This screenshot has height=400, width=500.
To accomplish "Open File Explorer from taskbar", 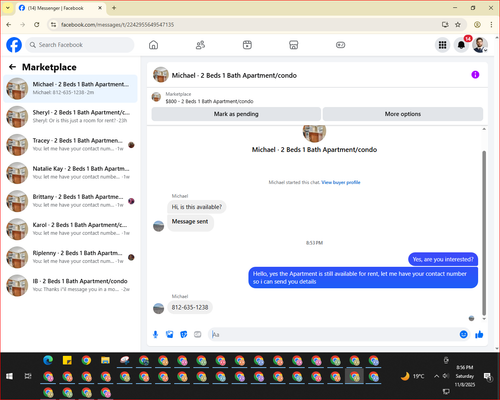I will pyautogui.click(x=105, y=360).
